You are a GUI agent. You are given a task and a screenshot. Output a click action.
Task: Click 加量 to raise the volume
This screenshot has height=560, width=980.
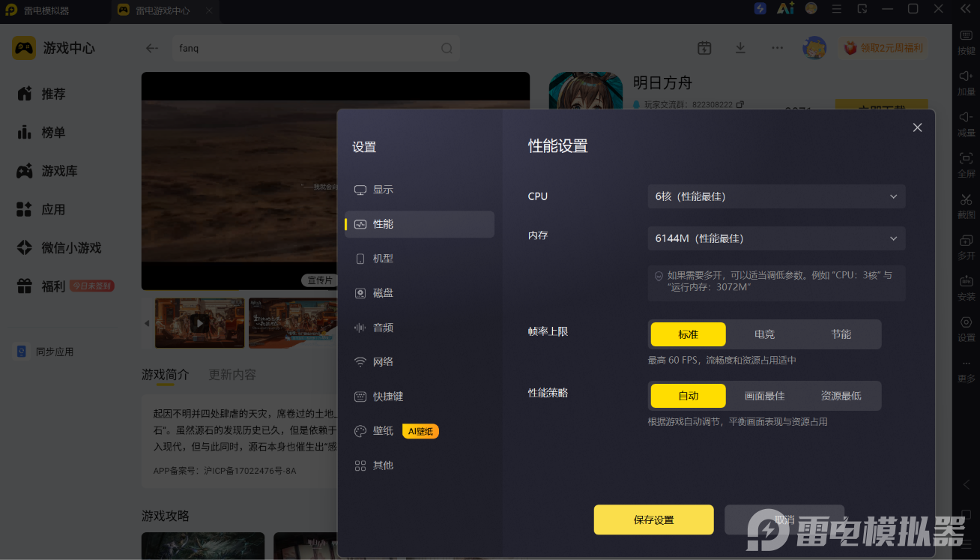[967, 84]
